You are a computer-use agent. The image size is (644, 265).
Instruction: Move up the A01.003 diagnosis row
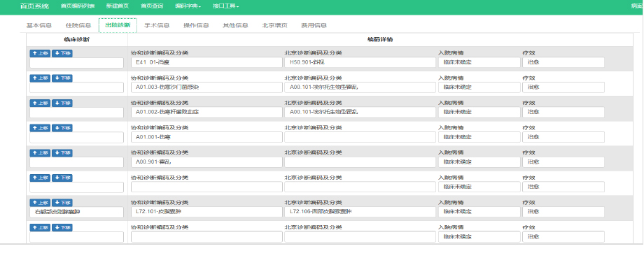click(x=40, y=78)
